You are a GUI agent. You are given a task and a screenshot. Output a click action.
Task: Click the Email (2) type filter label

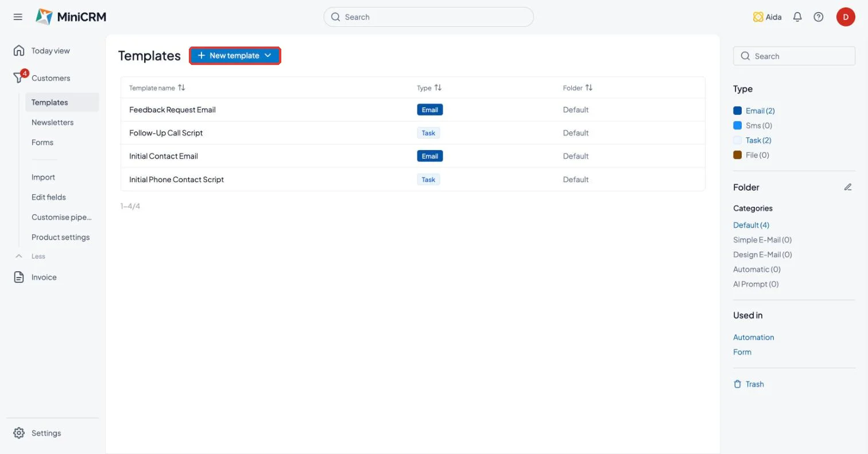point(760,111)
